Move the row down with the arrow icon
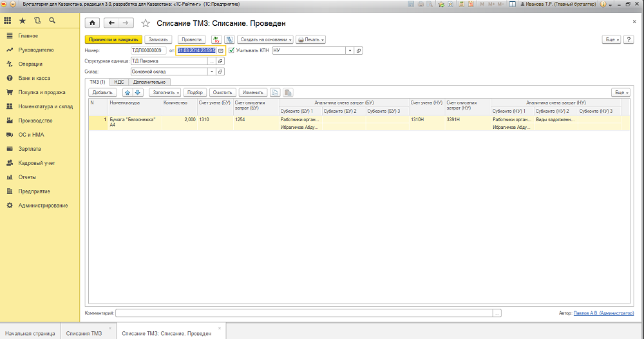Viewport: 644px width, 339px height. point(138,92)
